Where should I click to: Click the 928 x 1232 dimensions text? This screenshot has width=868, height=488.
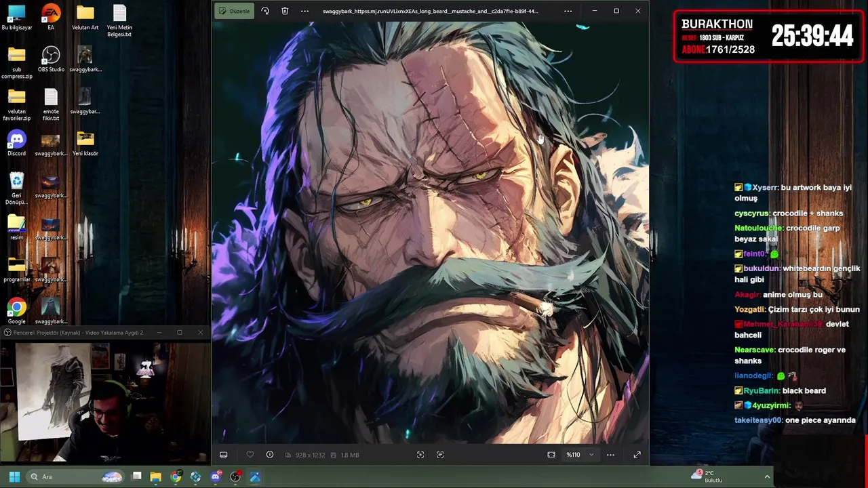(x=310, y=455)
